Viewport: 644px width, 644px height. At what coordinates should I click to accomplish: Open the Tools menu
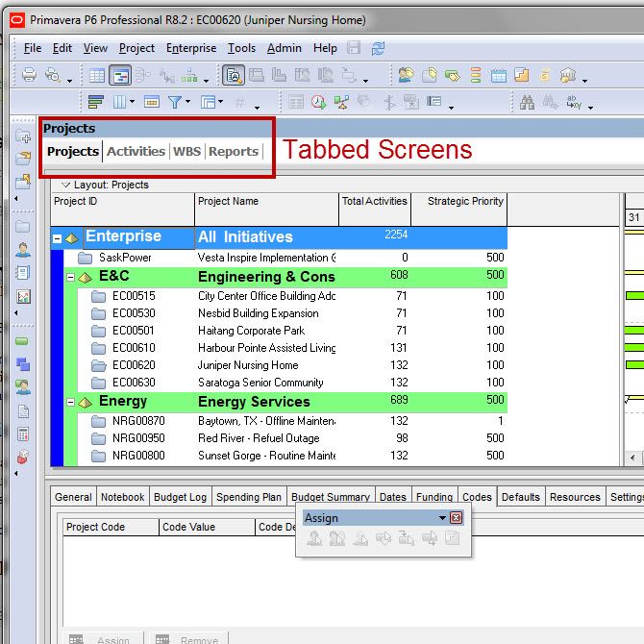coord(241,48)
